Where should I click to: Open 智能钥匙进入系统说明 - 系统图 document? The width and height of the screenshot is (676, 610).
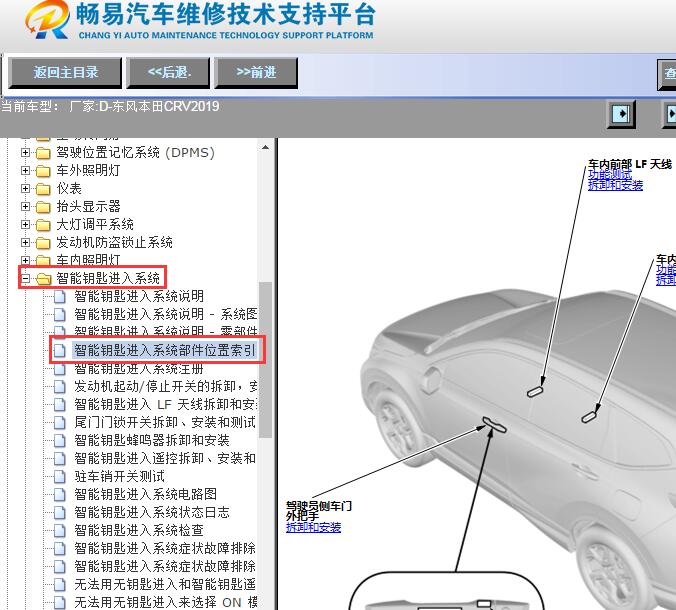tap(166, 314)
